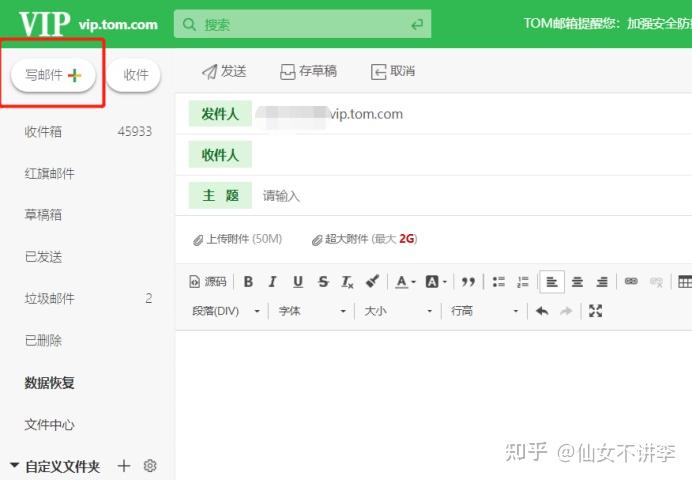Viewport: 692px width, 480px height.
Task: Cancel composing with 取消
Action: coord(393,71)
